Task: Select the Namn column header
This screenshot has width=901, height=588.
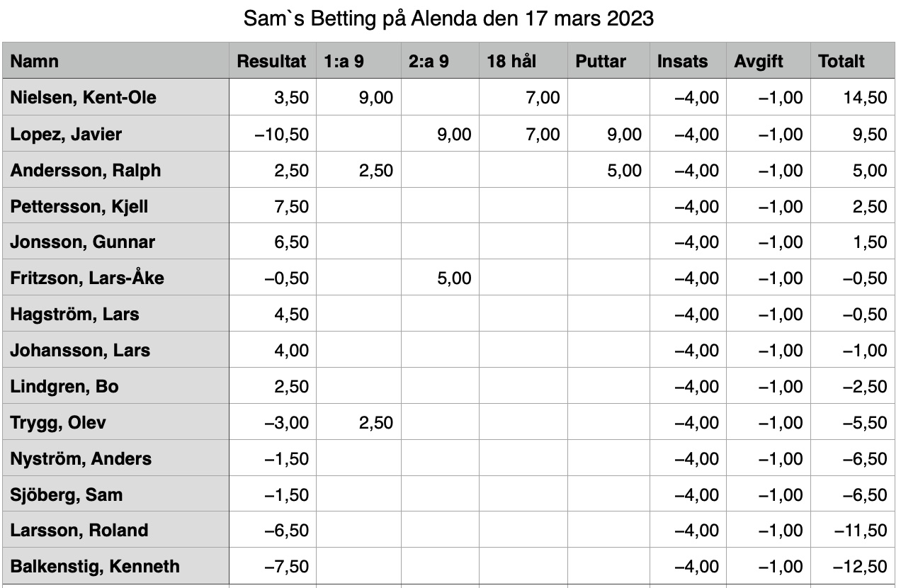Action: pos(115,61)
